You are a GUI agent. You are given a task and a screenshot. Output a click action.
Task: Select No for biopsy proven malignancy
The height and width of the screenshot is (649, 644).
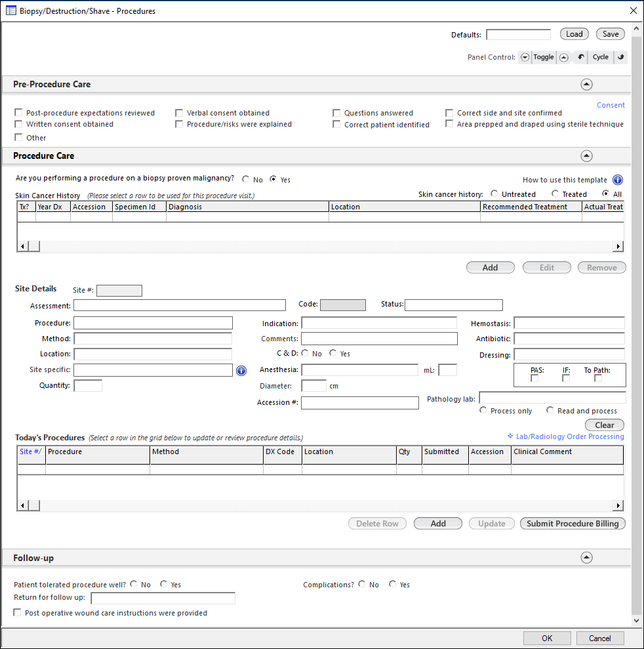click(246, 179)
